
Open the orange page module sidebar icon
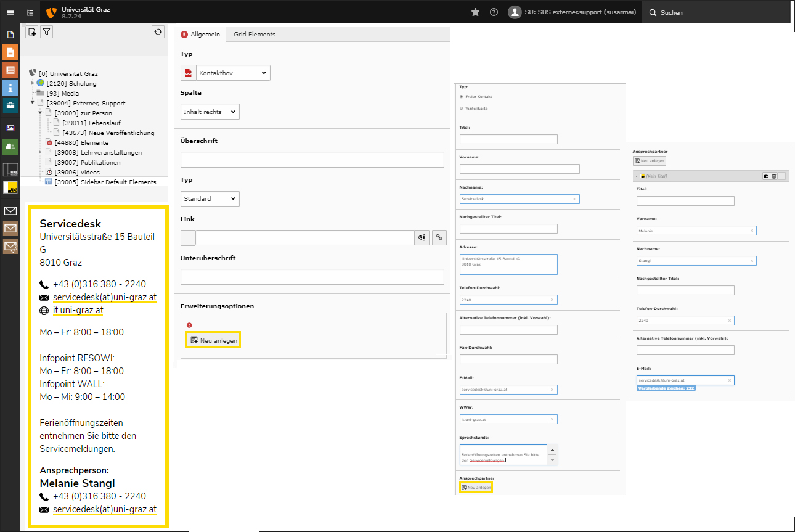10,52
